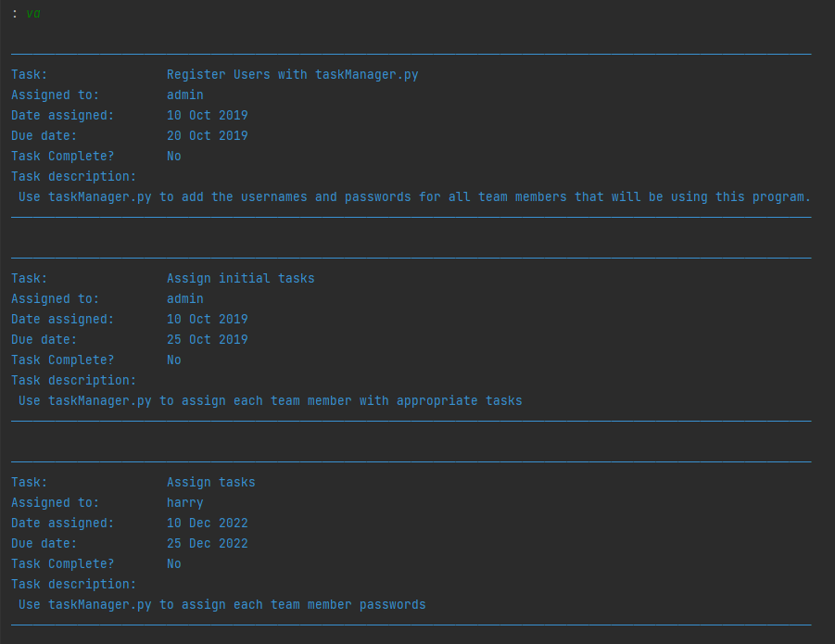This screenshot has height=644, width=835.
Task: Click date assigned '10 Dec 2022'
Action: click(208, 524)
